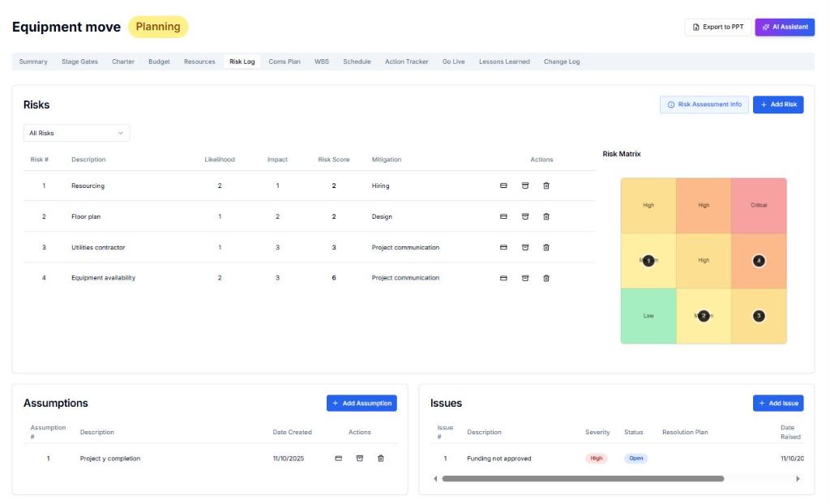Click the Issues table horizontal scrollbar
This screenshot has height=504, width=830.
coord(582,479)
